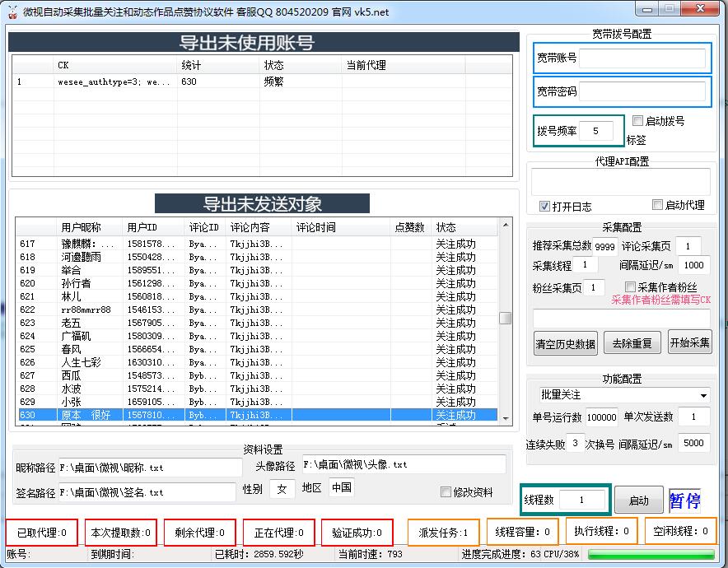
Task: Click the 暂停 pause button
Action: tap(684, 500)
